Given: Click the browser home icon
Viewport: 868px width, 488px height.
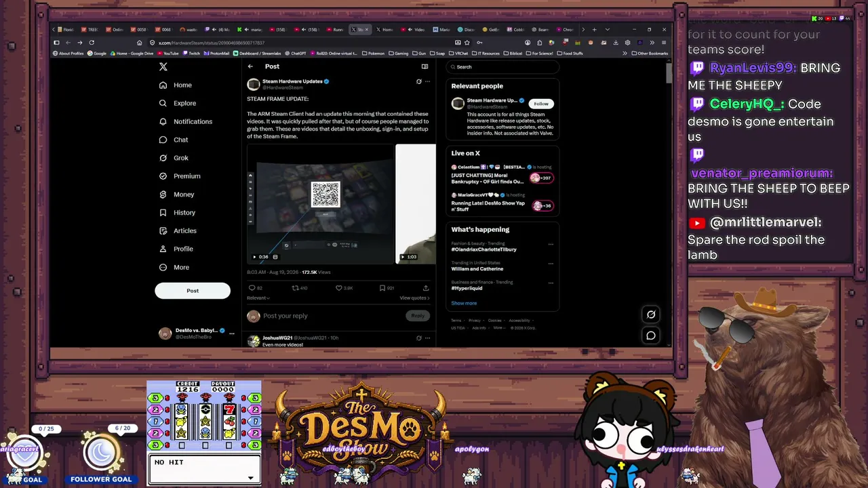Looking at the screenshot, I should click(x=140, y=43).
